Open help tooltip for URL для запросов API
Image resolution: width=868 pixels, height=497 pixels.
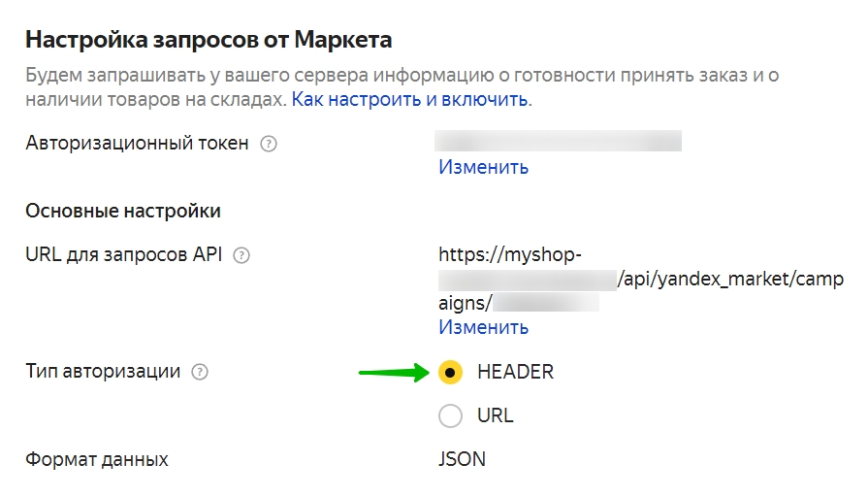pyautogui.click(x=241, y=255)
